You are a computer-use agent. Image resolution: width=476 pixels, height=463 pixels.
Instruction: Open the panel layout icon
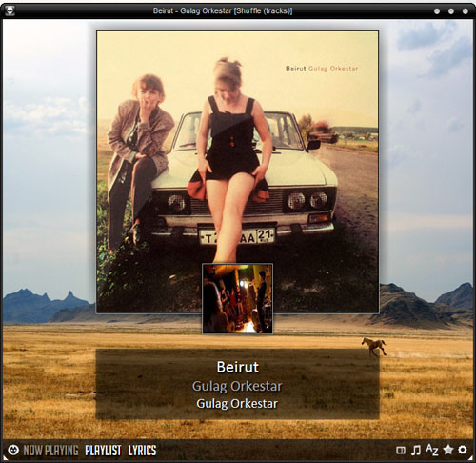tap(401, 450)
